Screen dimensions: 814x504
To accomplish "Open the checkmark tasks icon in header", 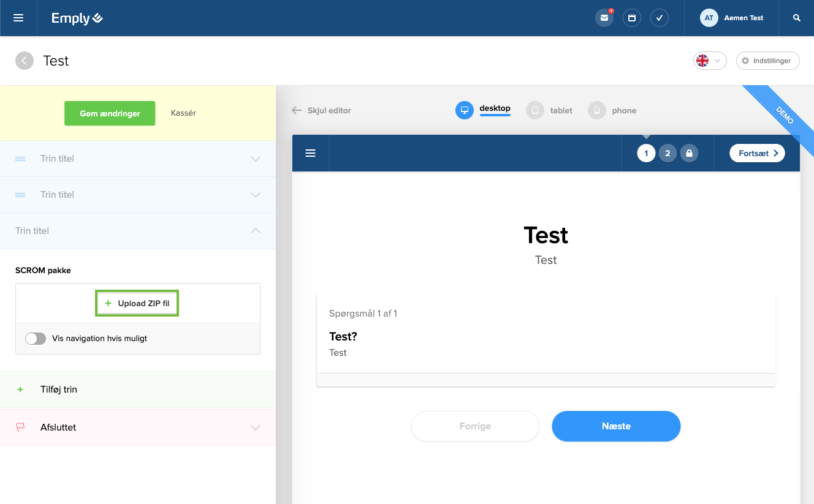I will (x=660, y=18).
